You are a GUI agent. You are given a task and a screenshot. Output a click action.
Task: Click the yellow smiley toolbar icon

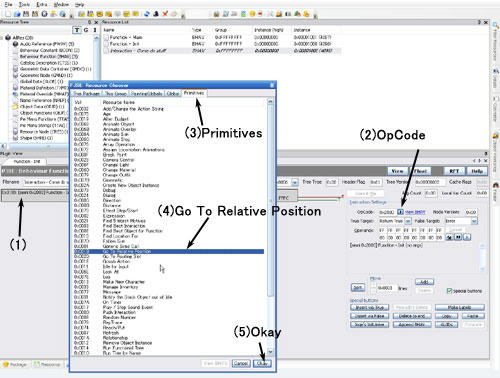(252, 14)
